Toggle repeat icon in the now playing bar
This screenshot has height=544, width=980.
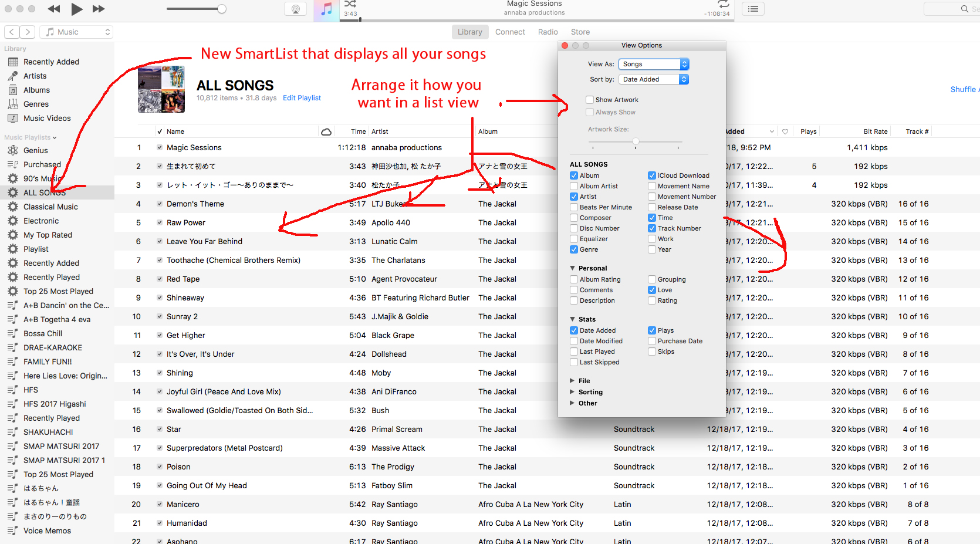(724, 4)
